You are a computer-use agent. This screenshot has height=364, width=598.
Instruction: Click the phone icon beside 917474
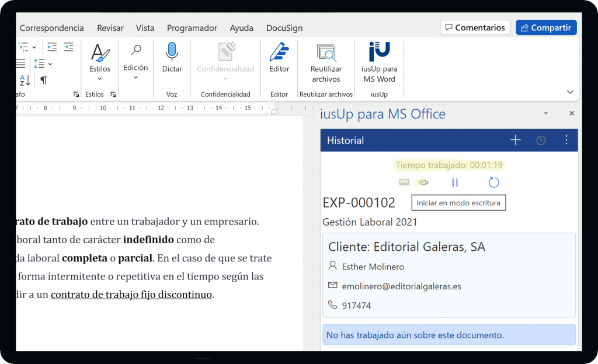332,304
